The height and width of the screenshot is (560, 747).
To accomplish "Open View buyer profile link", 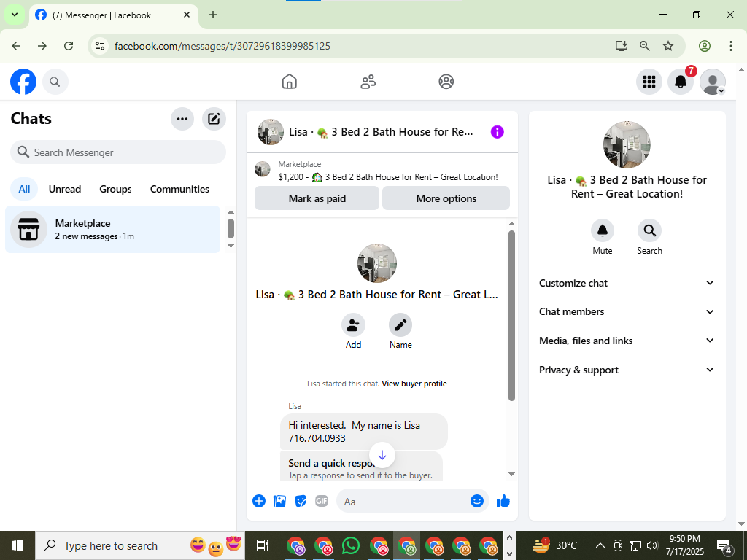I will coord(414,384).
